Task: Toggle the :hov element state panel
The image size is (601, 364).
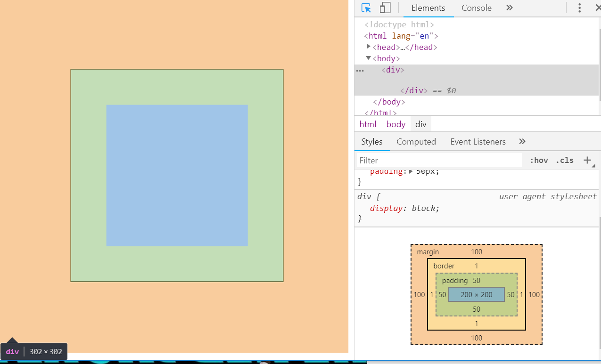Action: (539, 160)
